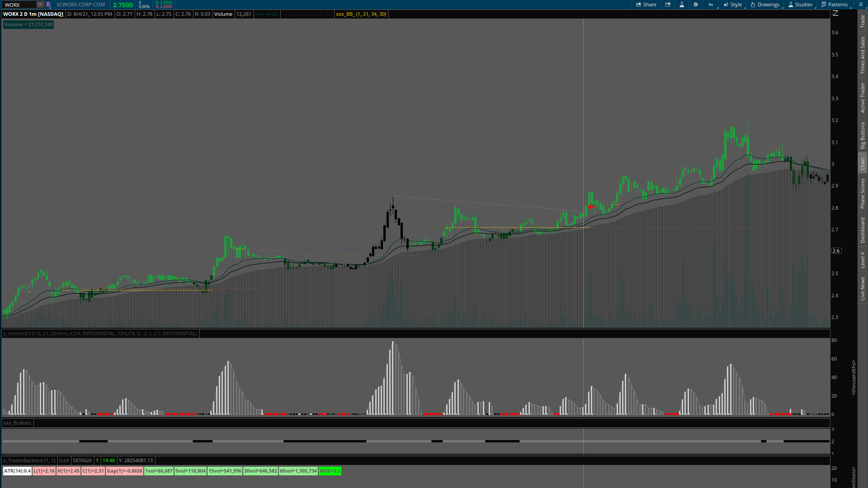Open the Patterns menu
The width and height of the screenshot is (868, 488).
[834, 5]
